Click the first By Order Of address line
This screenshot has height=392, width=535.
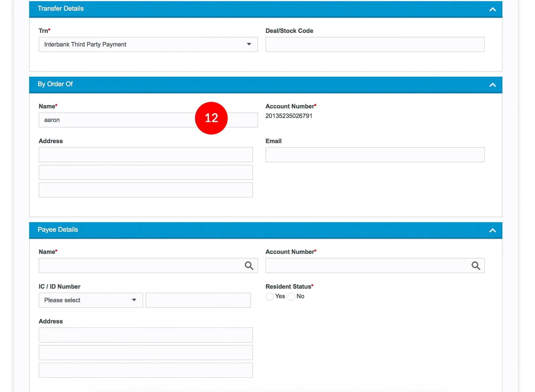[x=146, y=155]
